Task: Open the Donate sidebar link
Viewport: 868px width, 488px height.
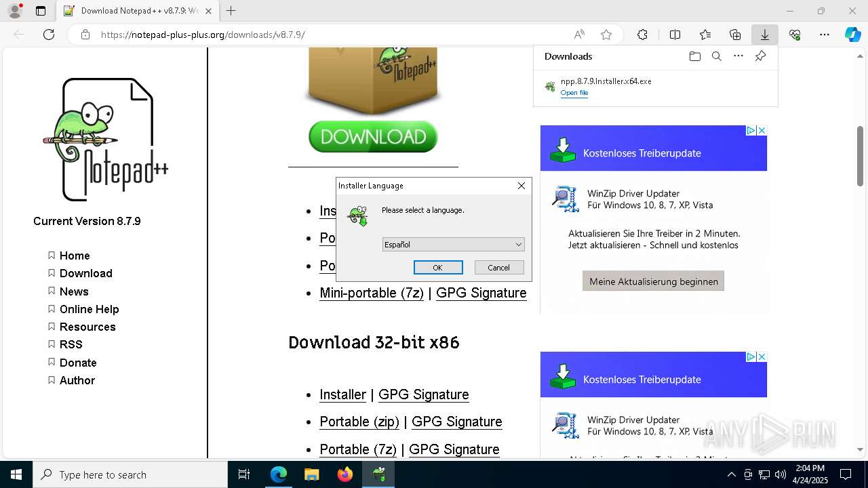Action: 78,363
